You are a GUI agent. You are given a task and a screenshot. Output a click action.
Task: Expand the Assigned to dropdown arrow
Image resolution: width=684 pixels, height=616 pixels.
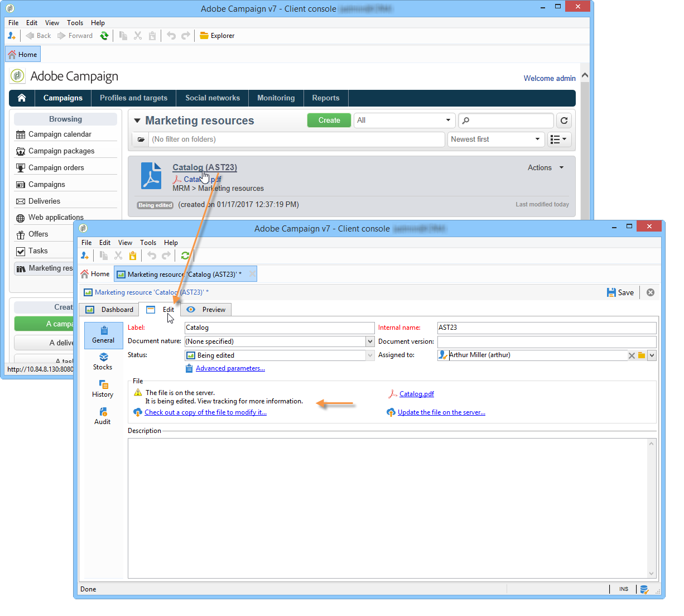click(652, 355)
